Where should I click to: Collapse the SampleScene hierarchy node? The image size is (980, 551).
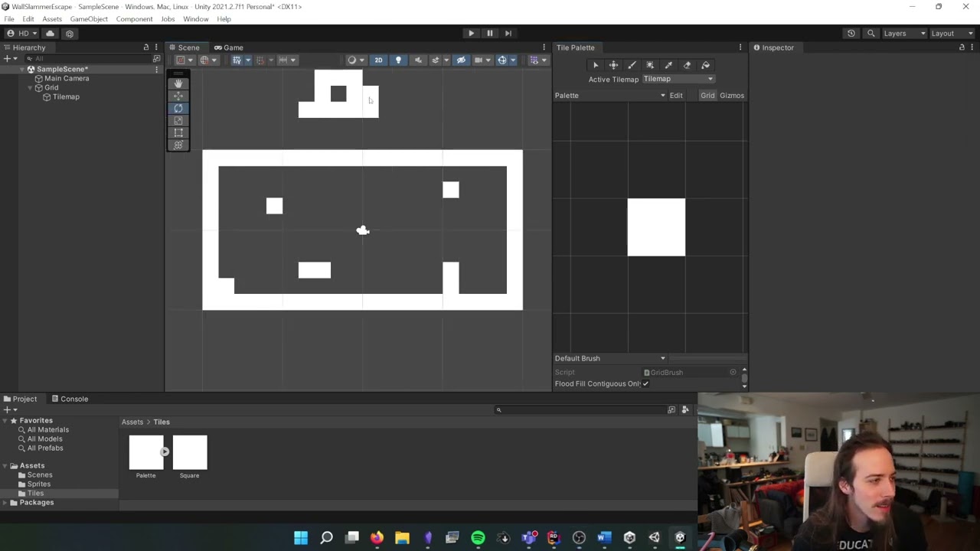pos(22,69)
